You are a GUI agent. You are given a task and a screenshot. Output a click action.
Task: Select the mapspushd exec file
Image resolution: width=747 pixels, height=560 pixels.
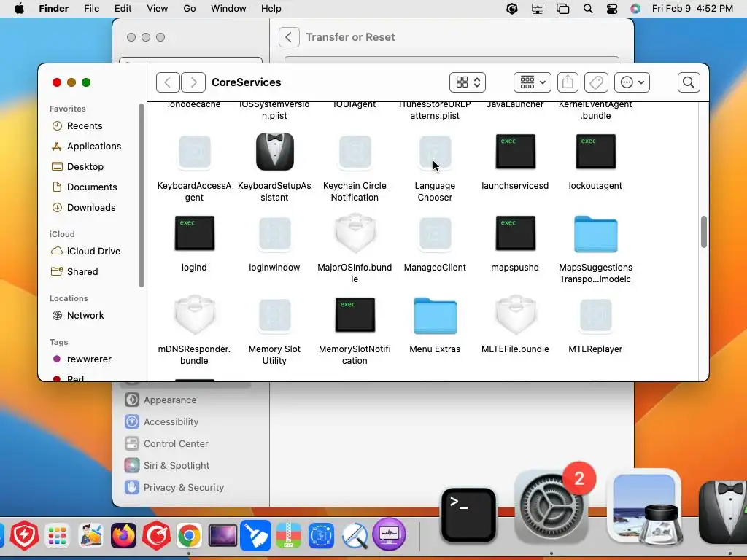pos(516,233)
